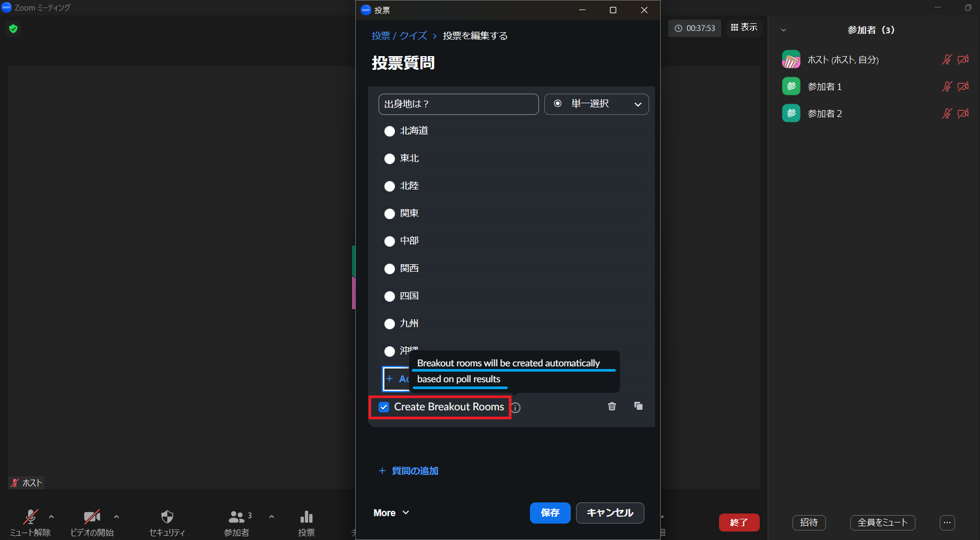Screen dimensions: 980x540
Task: Select the 関西 radio option
Action: [x=390, y=269]
